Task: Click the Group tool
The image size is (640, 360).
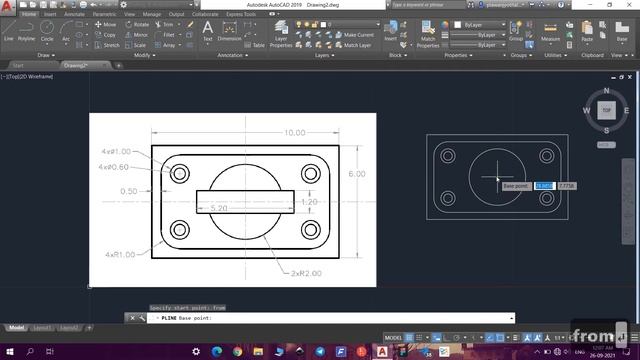Action: click(516, 31)
